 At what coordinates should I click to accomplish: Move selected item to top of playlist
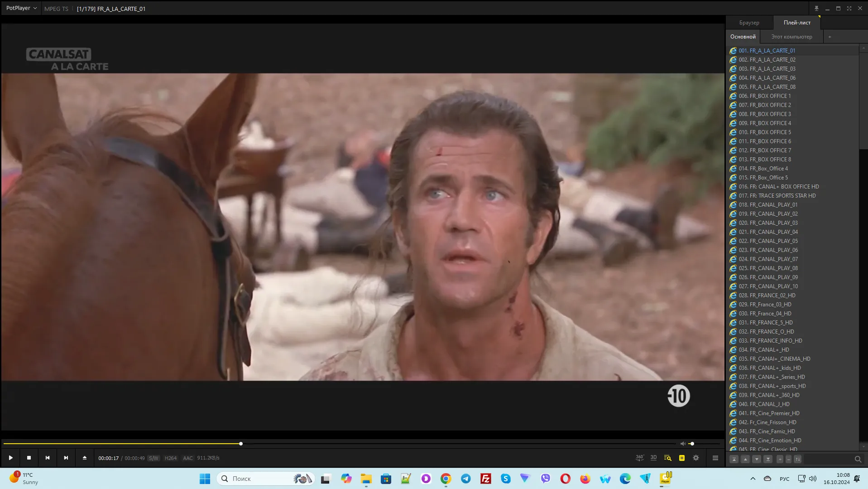pos(734,459)
